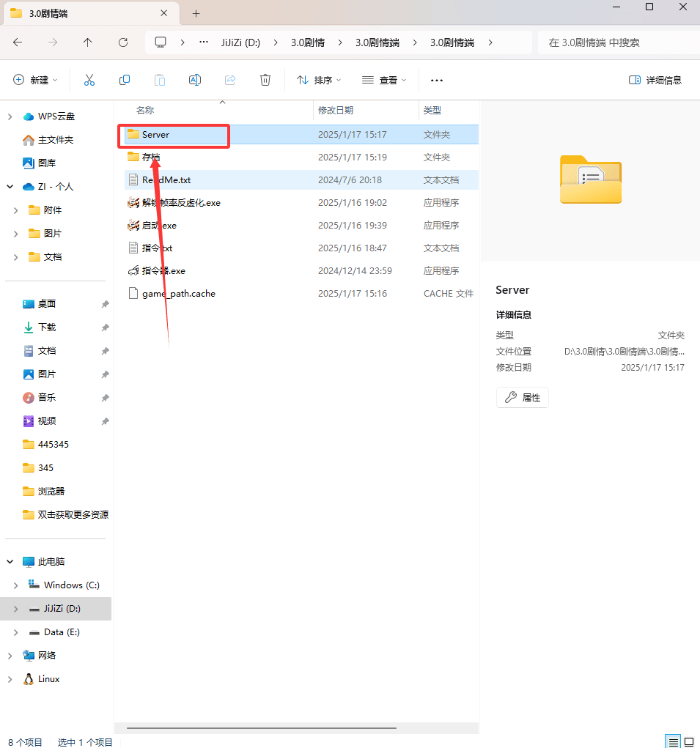Image resolution: width=700 pixels, height=748 pixels.
Task: Click the Cut scissors icon
Action: click(89, 80)
